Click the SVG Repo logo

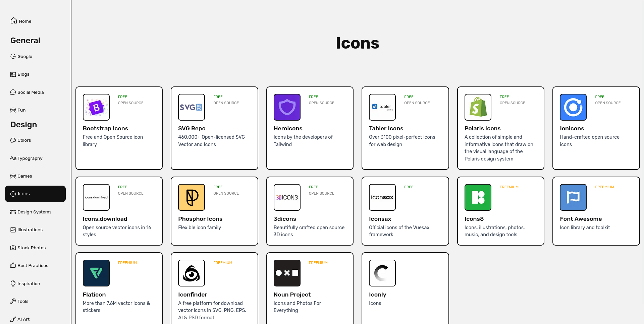click(192, 107)
